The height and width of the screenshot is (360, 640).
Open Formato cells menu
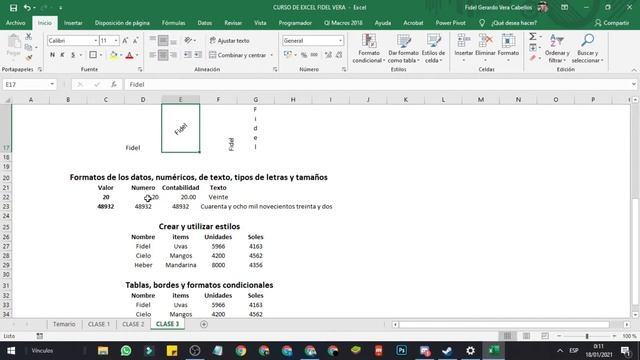(x=508, y=48)
